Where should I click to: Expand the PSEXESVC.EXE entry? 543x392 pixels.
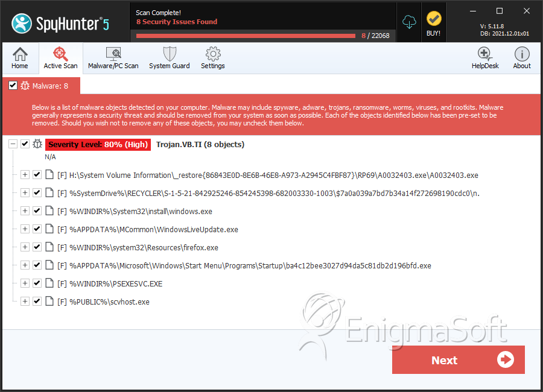(25, 283)
